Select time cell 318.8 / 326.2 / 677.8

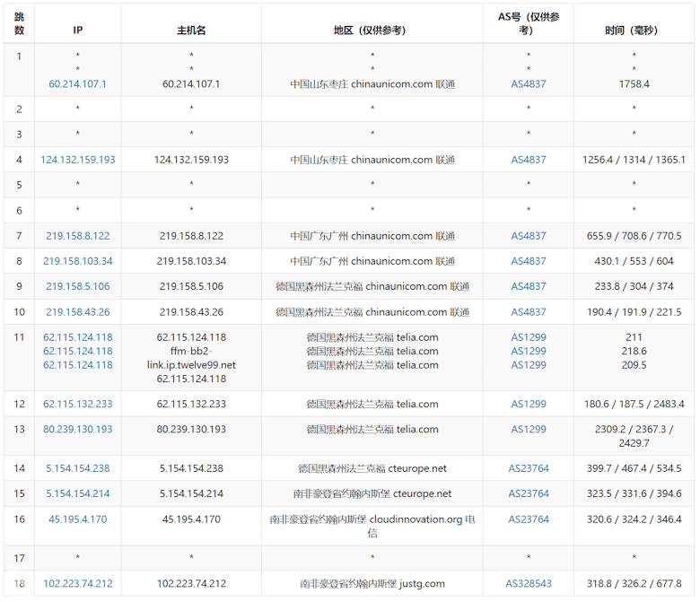pos(634,584)
